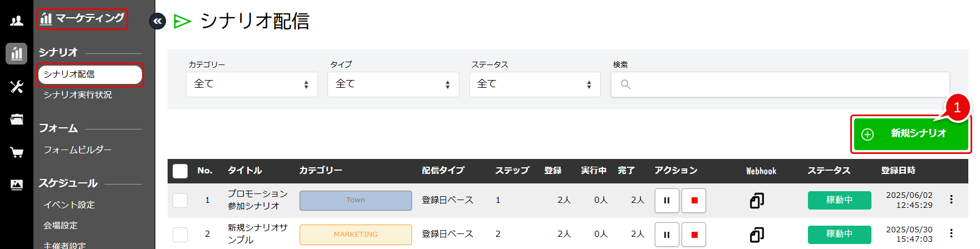Collapse the sidebar with double-chevron button
The image size is (980, 249).
158,22
